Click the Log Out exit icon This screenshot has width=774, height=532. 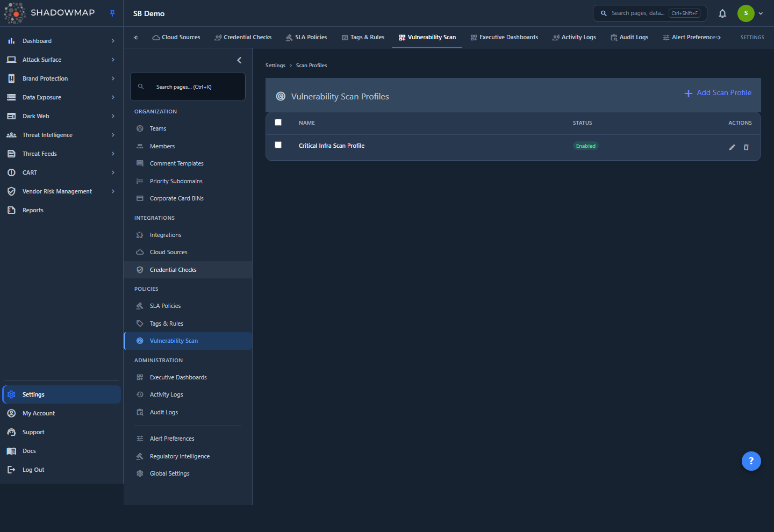pos(11,470)
